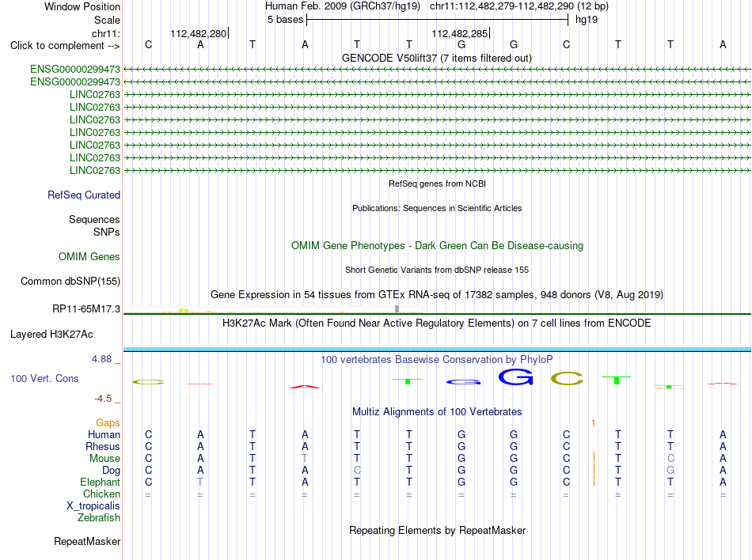This screenshot has height=560, width=752.
Task: Click the faded mismatch G in Dog row
Action: [x=670, y=470]
